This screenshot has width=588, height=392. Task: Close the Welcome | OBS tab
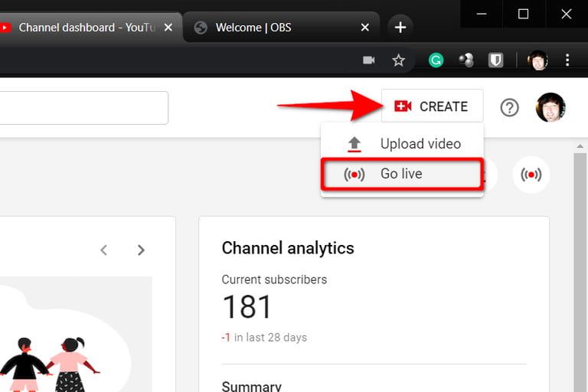(x=365, y=28)
